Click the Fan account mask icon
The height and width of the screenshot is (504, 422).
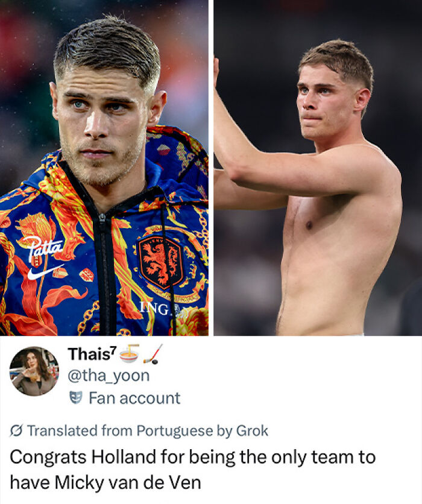click(76, 398)
